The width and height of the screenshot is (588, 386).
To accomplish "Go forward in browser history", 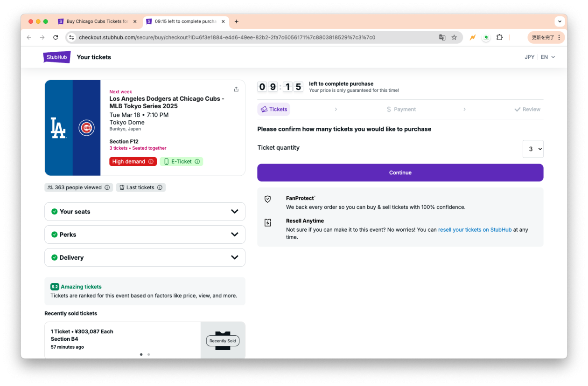I will 42,37.
